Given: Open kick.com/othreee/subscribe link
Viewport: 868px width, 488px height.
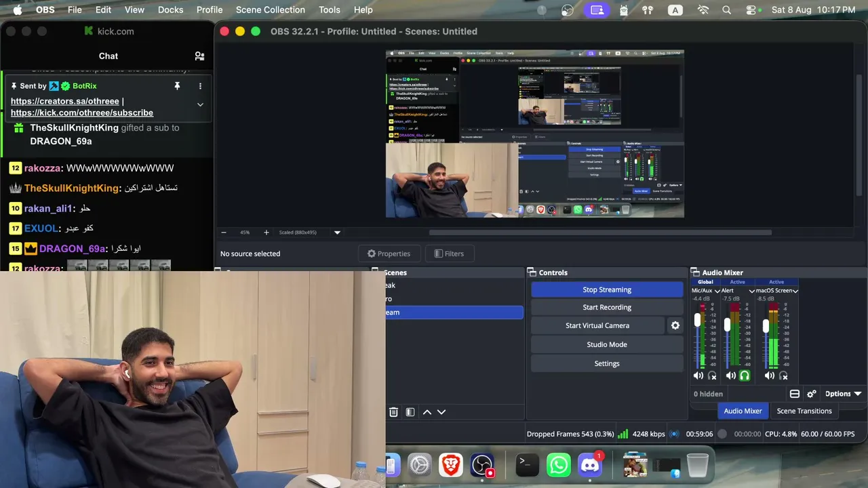Looking at the screenshot, I should coord(82,113).
